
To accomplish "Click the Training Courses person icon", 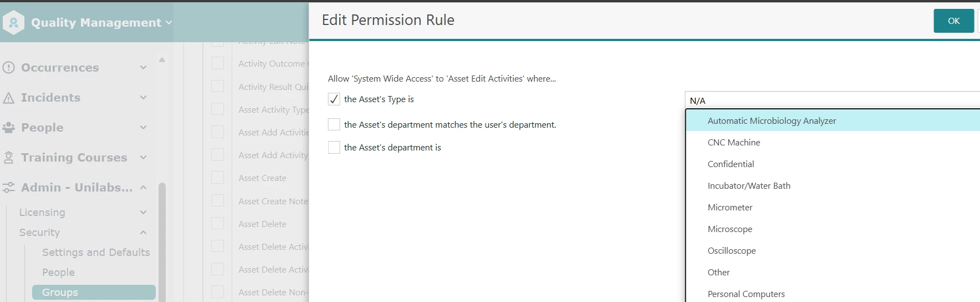I will pyautogui.click(x=8, y=158).
